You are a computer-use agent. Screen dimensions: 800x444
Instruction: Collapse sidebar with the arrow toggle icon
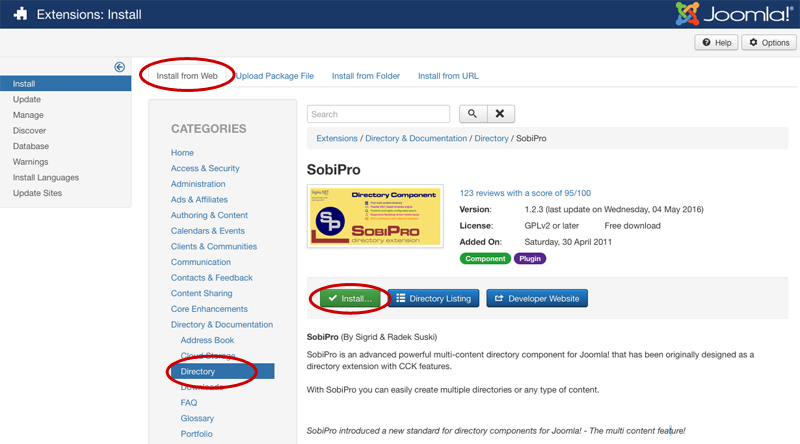click(119, 67)
